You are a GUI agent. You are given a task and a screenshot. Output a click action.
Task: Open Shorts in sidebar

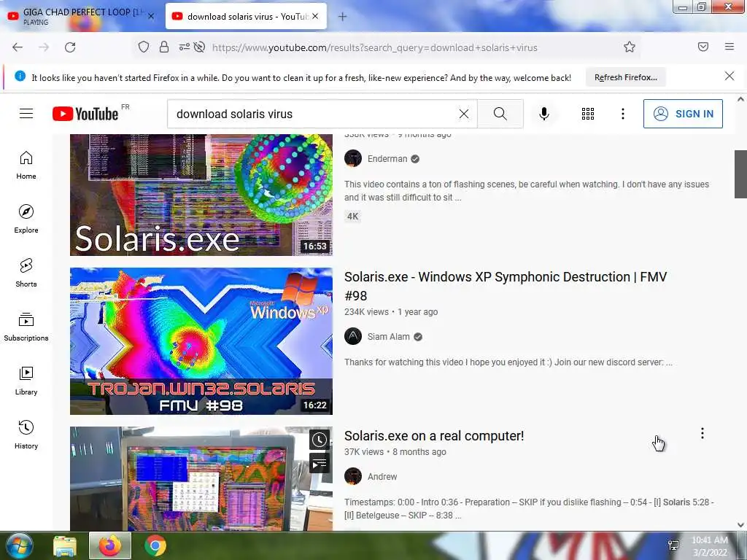point(26,273)
